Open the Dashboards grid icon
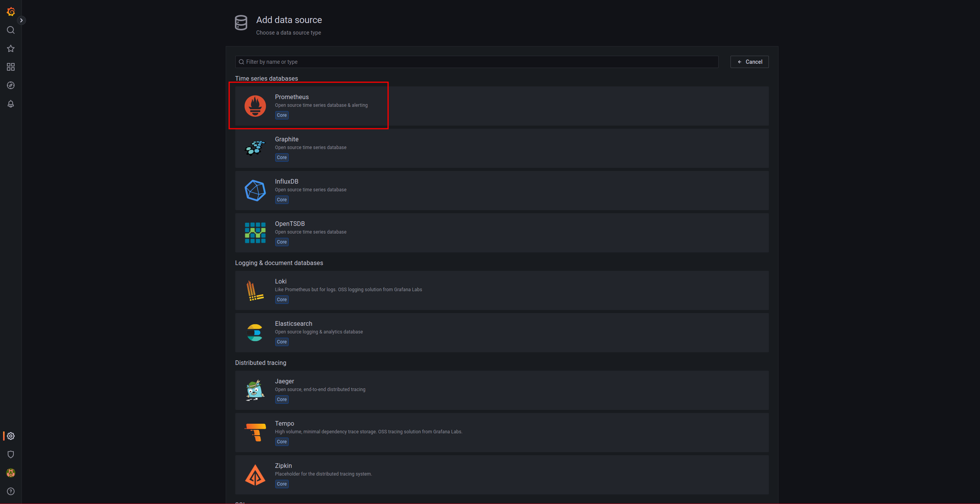This screenshot has height=504, width=980. [11, 67]
